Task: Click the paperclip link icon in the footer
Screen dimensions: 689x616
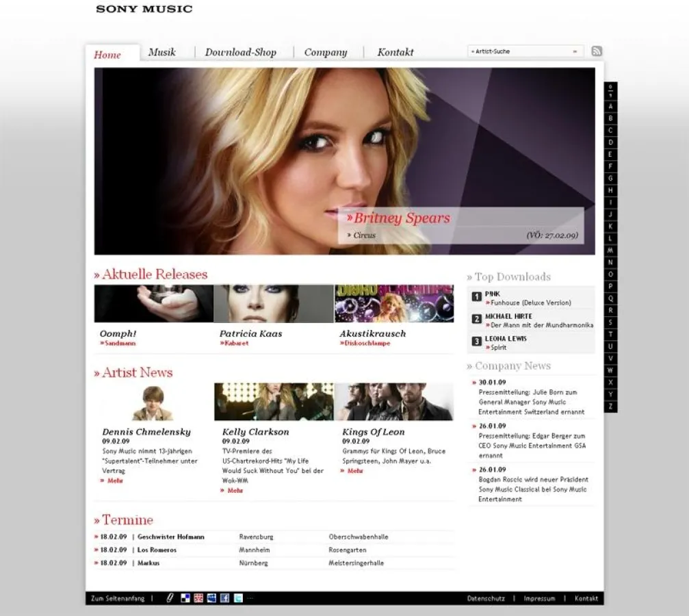Action: pyautogui.click(x=170, y=598)
